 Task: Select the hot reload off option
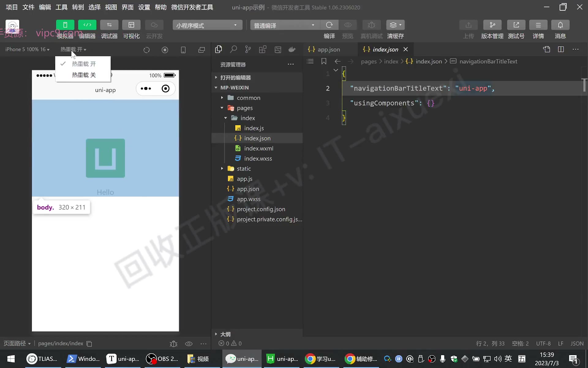pos(84,75)
